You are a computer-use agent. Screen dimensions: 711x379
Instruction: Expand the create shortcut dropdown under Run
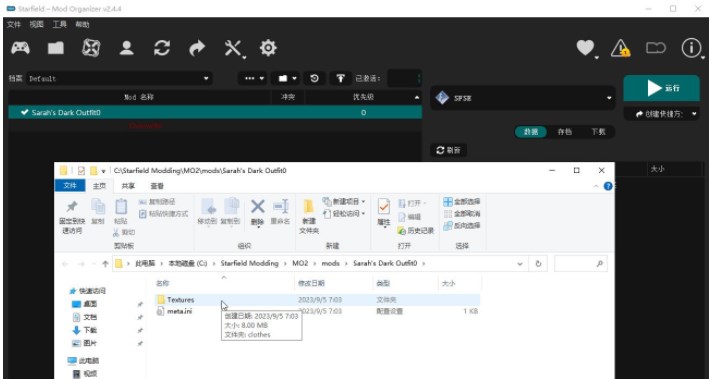click(x=695, y=114)
